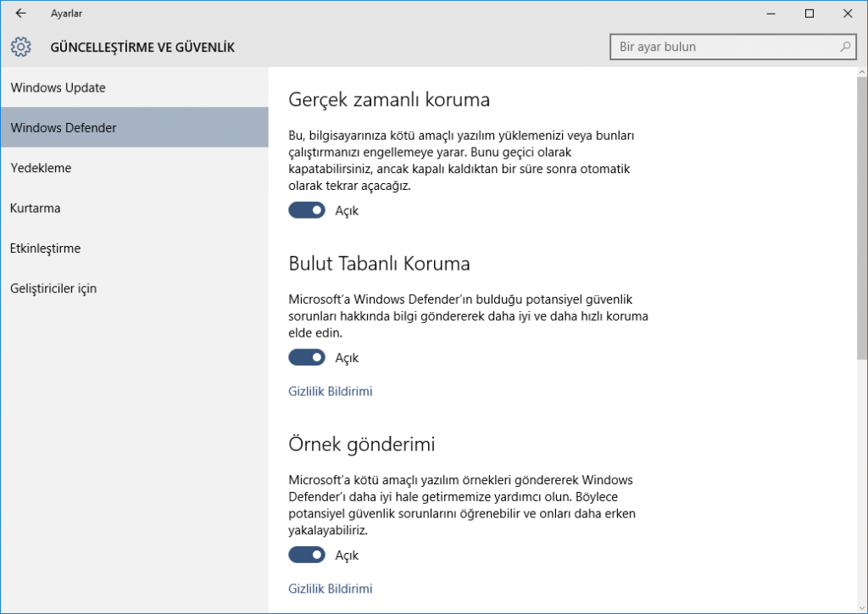Click the 'Ayarlar' window title text
Viewport: 868px width, 614px height.
[66, 14]
